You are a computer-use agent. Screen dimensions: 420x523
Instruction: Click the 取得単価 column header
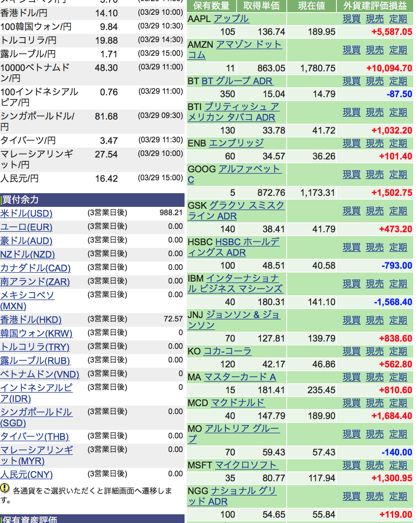(262, 6)
